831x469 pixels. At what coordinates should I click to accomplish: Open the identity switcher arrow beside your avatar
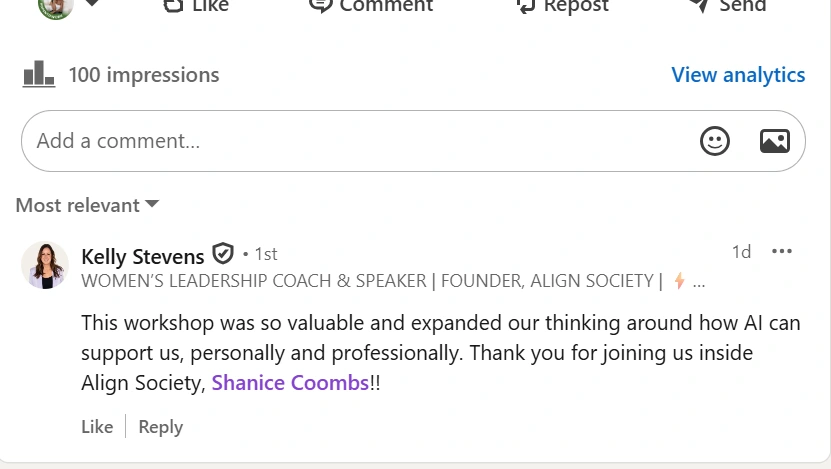click(x=92, y=5)
